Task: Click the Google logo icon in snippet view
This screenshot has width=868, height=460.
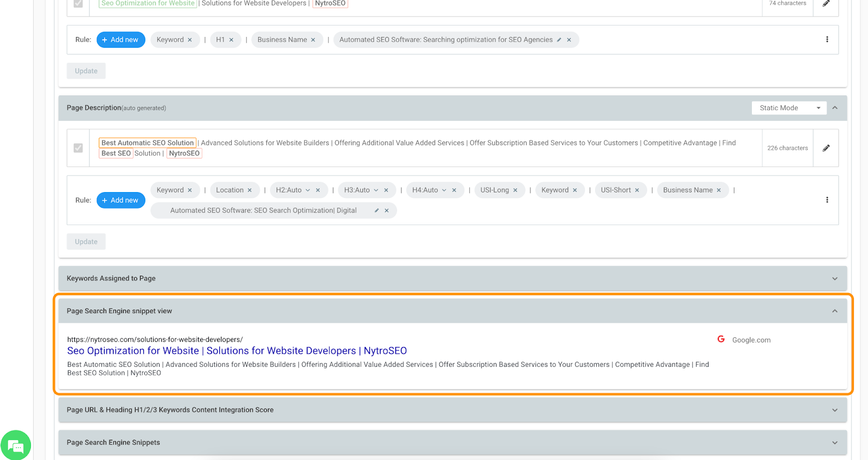Action: [721, 339]
